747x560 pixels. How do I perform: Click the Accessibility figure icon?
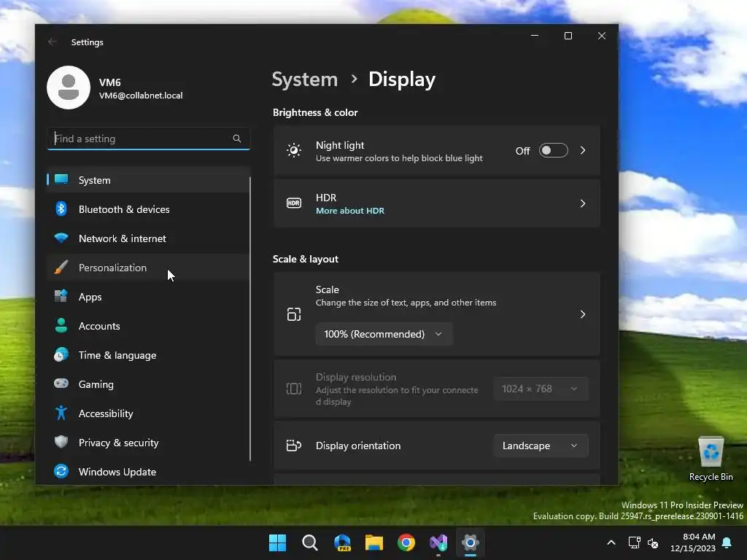(x=61, y=413)
